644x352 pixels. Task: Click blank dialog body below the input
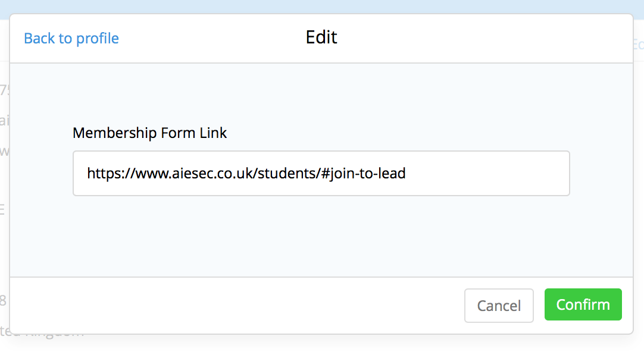click(x=321, y=238)
